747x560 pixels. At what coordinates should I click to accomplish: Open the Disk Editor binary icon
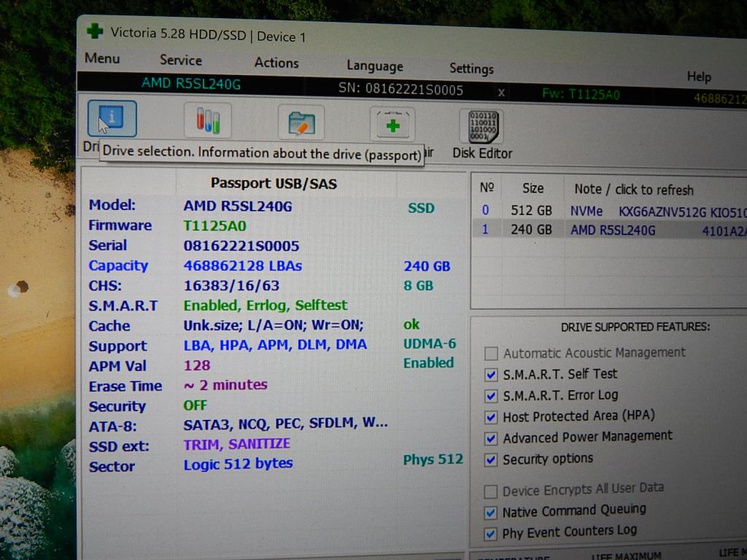pyautogui.click(x=483, y=127)
